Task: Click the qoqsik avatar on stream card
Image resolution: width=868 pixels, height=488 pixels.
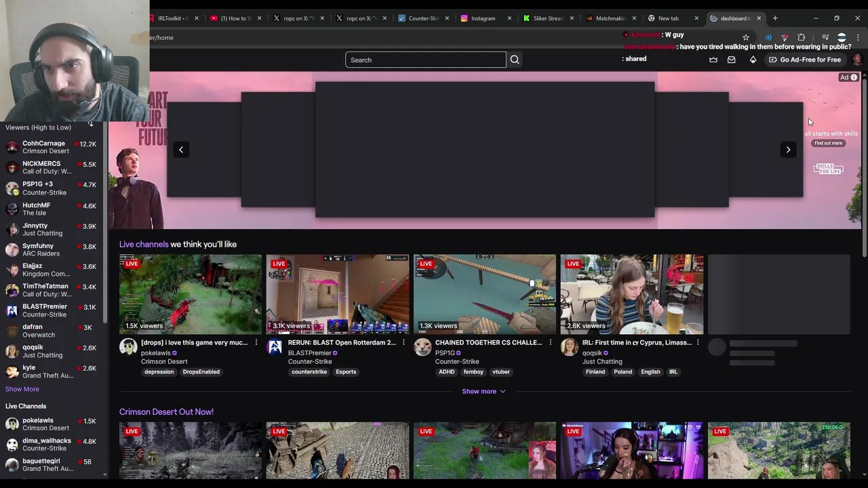Action: [570, 348]
